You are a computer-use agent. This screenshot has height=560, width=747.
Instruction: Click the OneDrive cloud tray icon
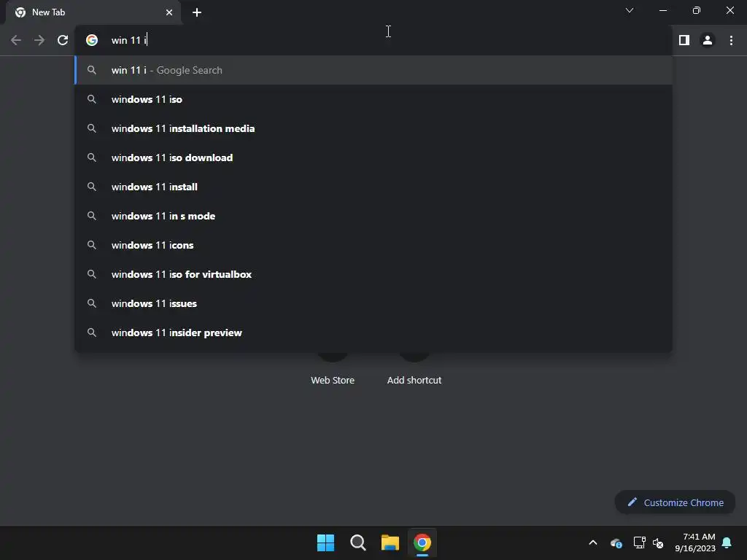[x=616, y=542]
